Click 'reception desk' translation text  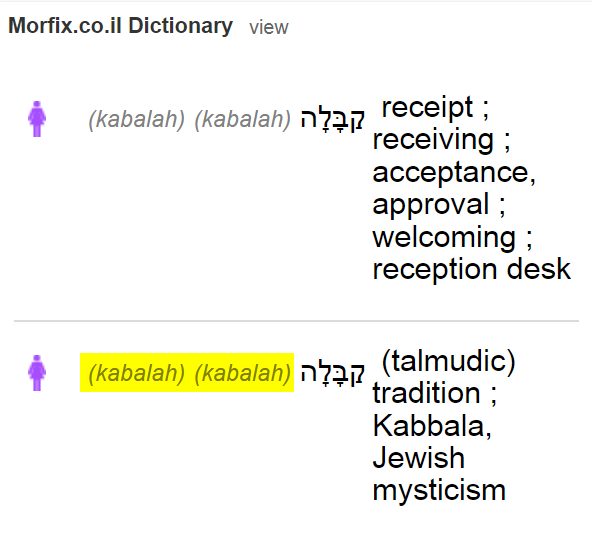[x=472, y=270]
